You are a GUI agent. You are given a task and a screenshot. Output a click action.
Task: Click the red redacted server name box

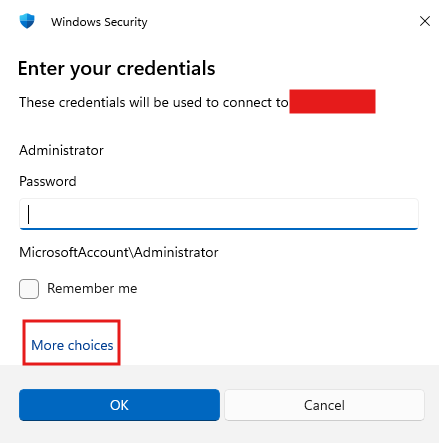[x=332, y=101]
